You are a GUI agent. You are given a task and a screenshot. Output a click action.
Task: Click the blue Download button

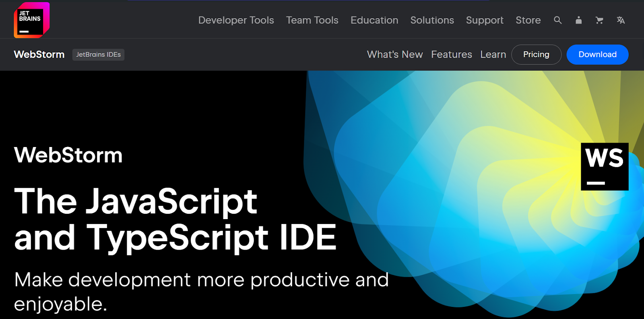click(597, 54)
